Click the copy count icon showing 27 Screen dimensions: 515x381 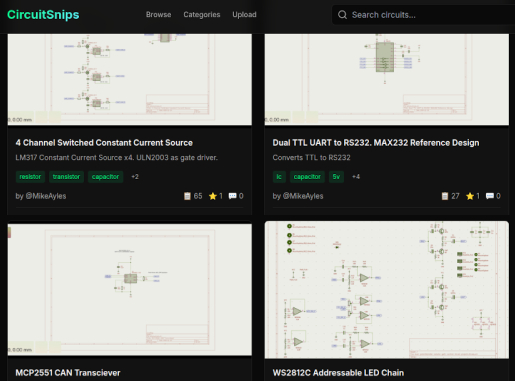pyautogui.click(x=445, y=196)
